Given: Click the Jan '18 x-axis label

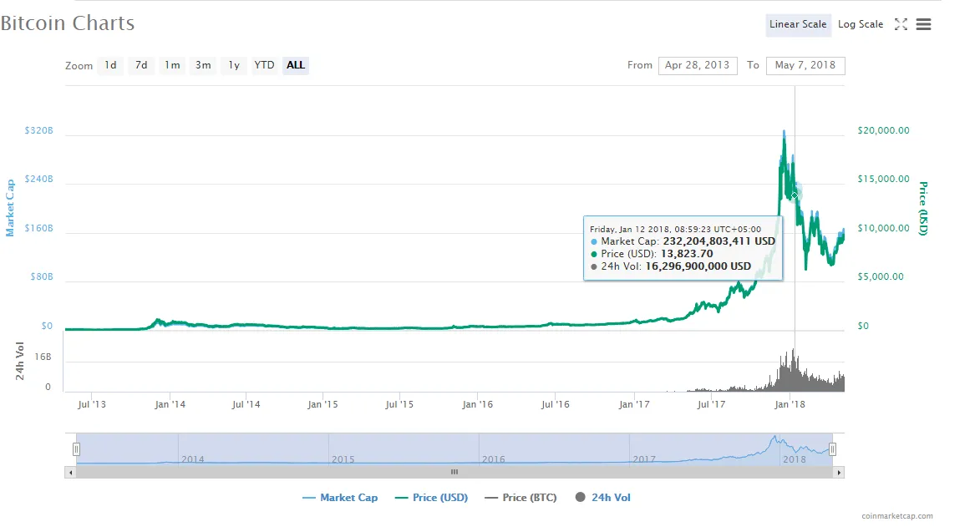Looking at the screenshot, I should tap(790, 404).
